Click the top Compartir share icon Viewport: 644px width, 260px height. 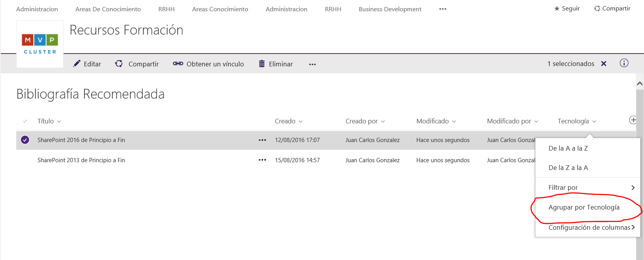tap(597, 9)
